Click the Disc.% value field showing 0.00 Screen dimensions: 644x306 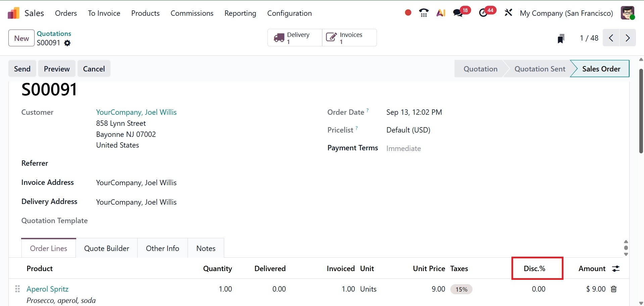[x=539, y=289]
